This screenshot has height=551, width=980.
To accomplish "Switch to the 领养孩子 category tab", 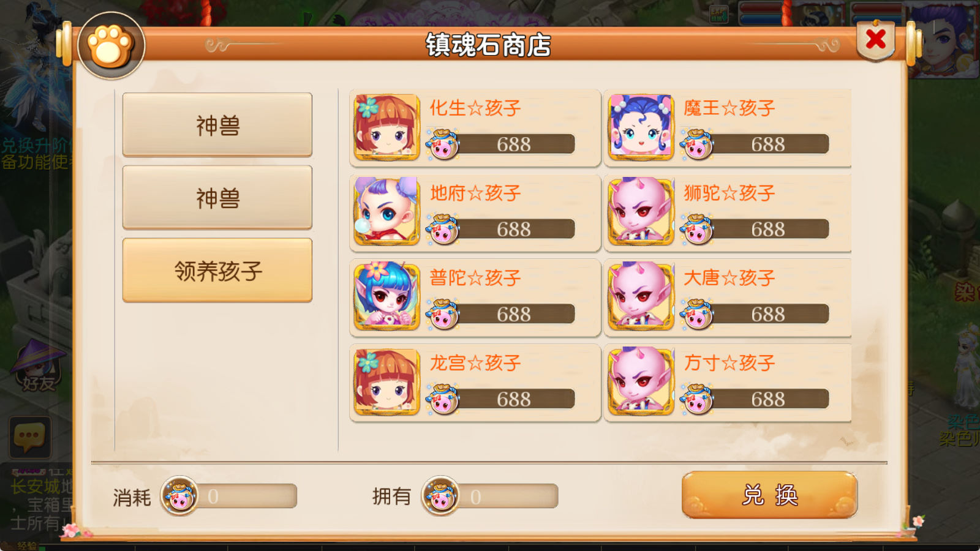I will [x=217, y=271].
